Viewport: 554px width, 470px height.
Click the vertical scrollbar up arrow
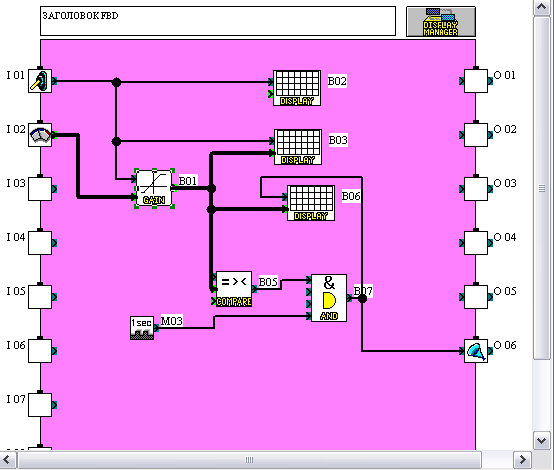(542, 7)
